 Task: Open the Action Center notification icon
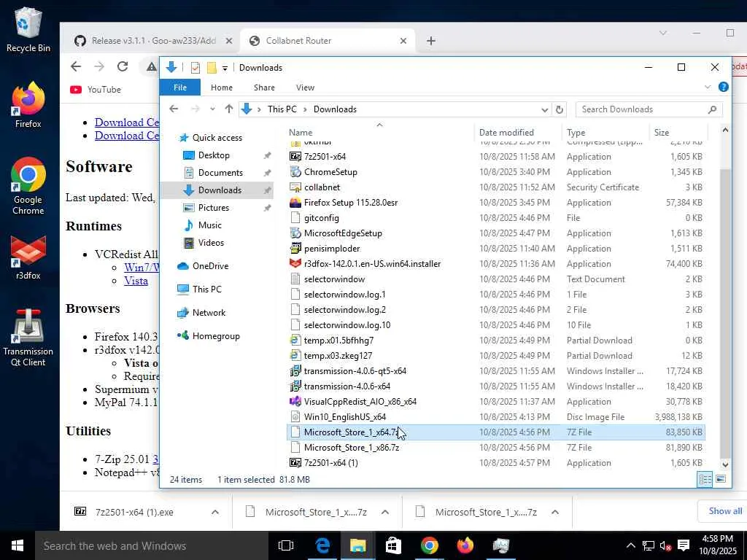pyautogui.click(x=684, y=545)
